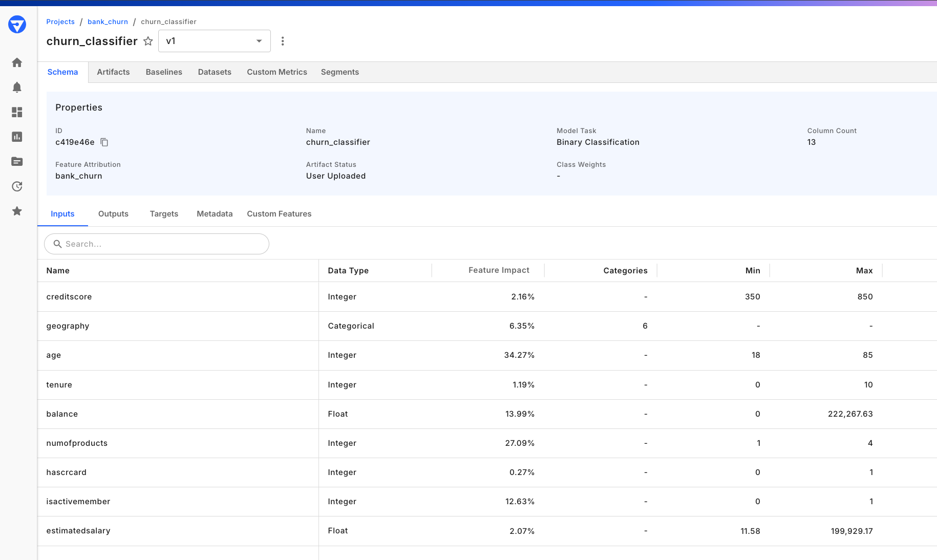937x560 pixels.
Task: Focus the Search input field
Action: [157, 244]
